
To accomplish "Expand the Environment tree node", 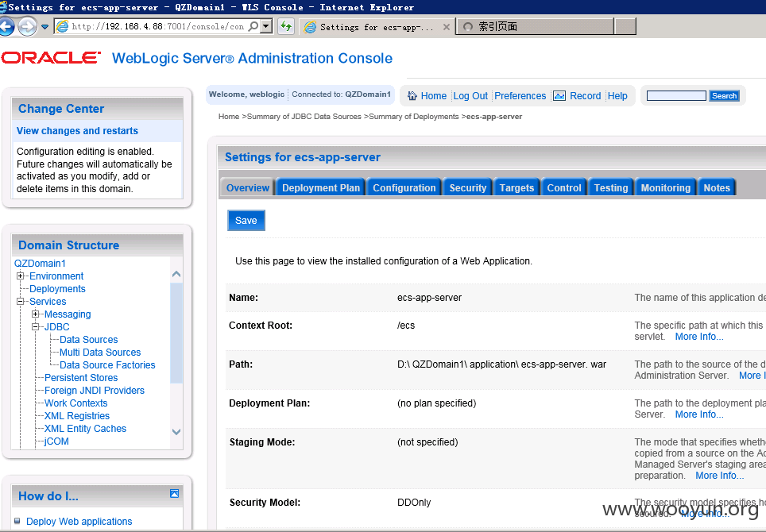I will 20,276.
